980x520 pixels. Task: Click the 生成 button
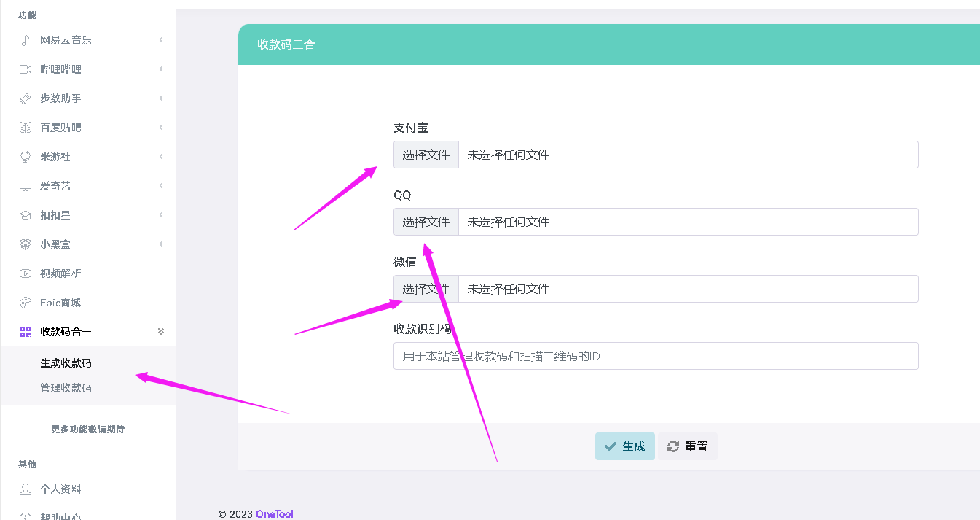[625, 446]
